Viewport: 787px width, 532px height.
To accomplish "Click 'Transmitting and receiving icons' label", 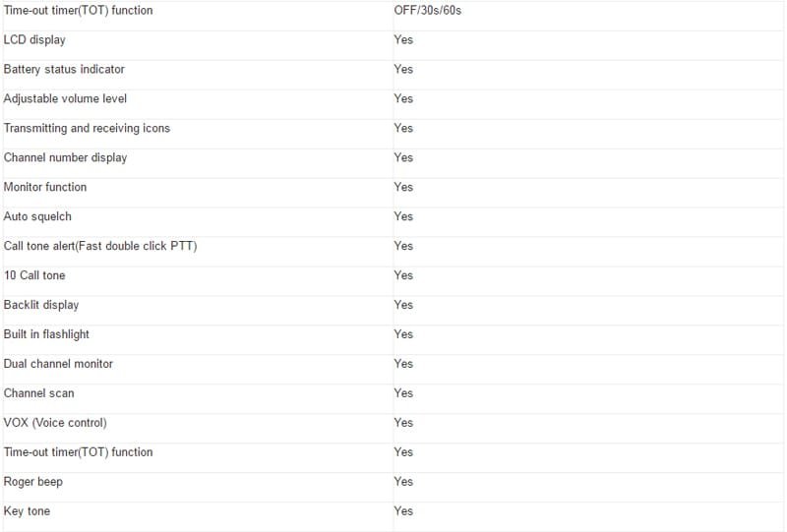I will (x=87, y=129).
